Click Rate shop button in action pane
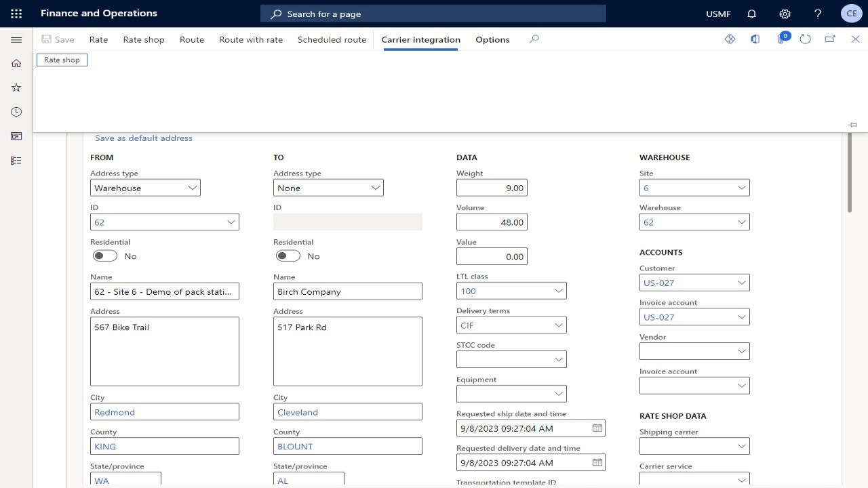 pos(62,60)
